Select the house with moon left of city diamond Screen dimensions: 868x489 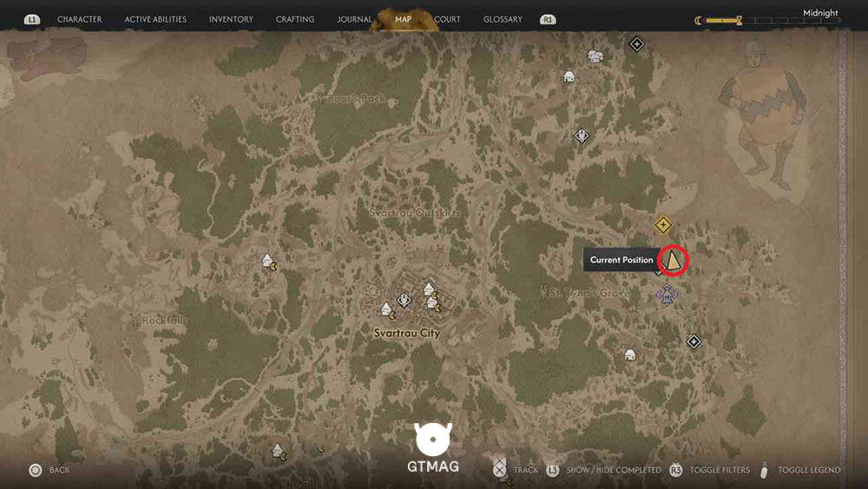click(388, 311)
